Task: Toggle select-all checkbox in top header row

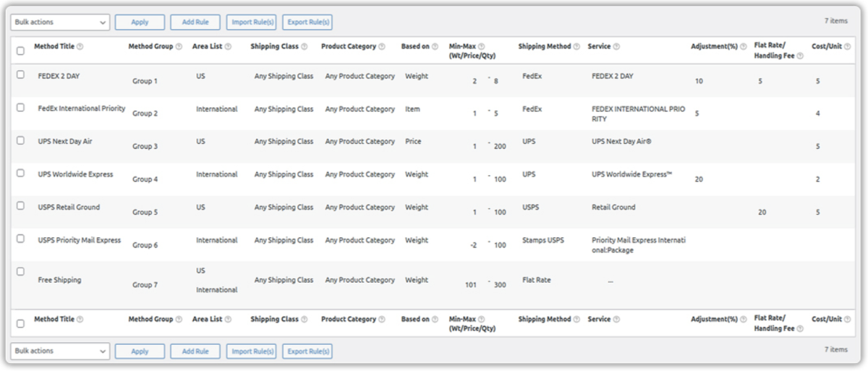Action: [x=20, y=51]
